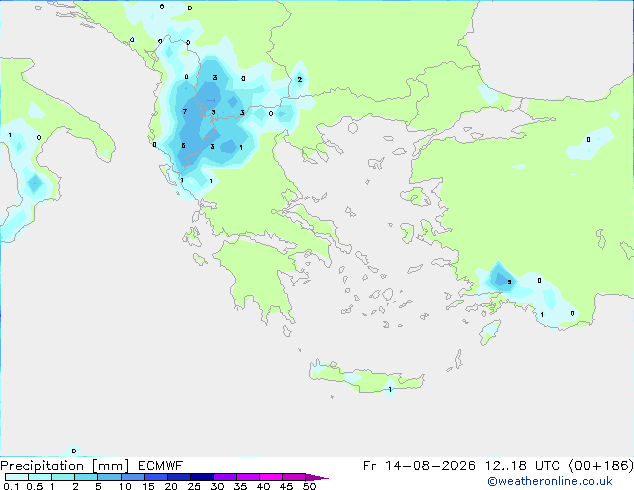The height and width of the screenshot is (490, 634).
Task: Click the 'Fr 14-08-2026' forecast date text
Action: pos(419,466)
